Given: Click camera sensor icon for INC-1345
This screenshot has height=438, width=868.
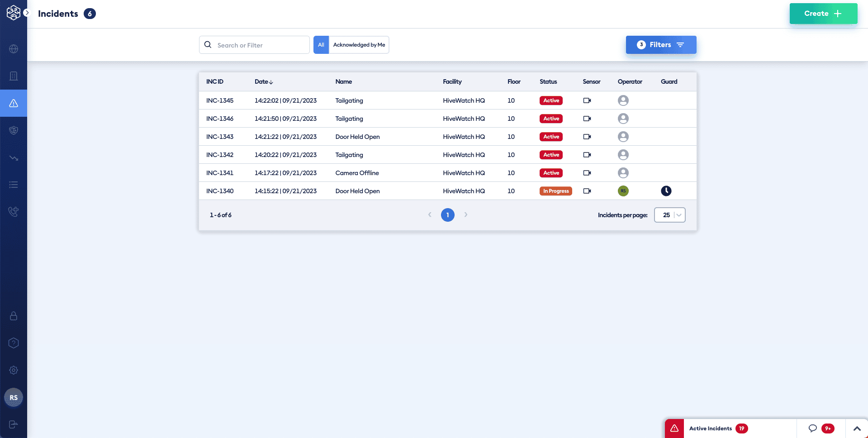Looking at the screenshot, I should tap(587, 100).
